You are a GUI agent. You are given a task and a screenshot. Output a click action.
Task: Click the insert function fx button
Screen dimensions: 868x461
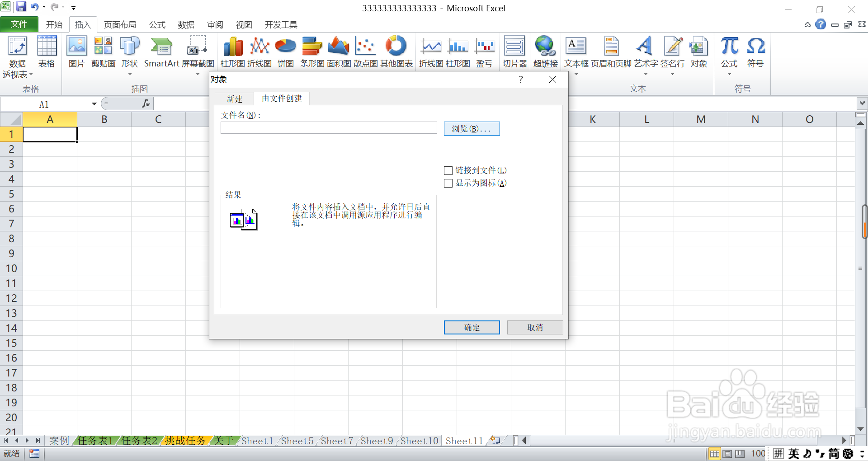coord(146,103)
